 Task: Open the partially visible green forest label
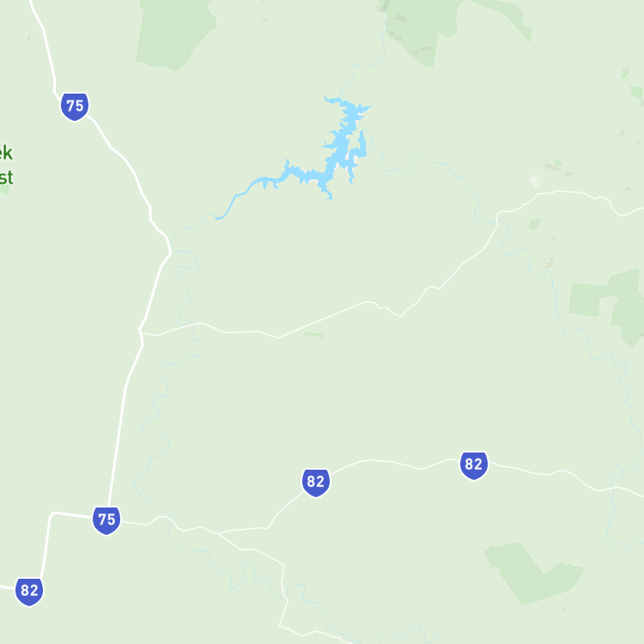coord(6,165)
